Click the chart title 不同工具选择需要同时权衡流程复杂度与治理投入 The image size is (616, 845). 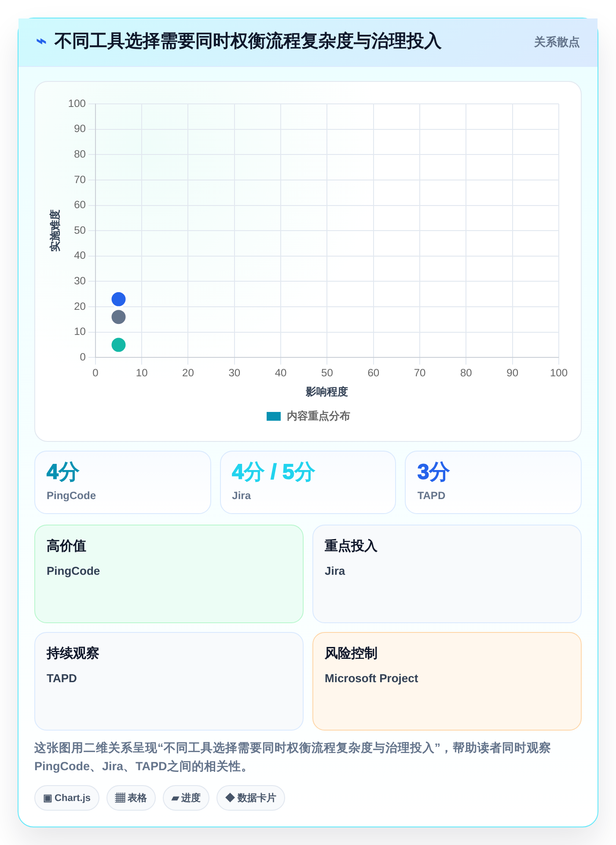[x=248, y=41]
